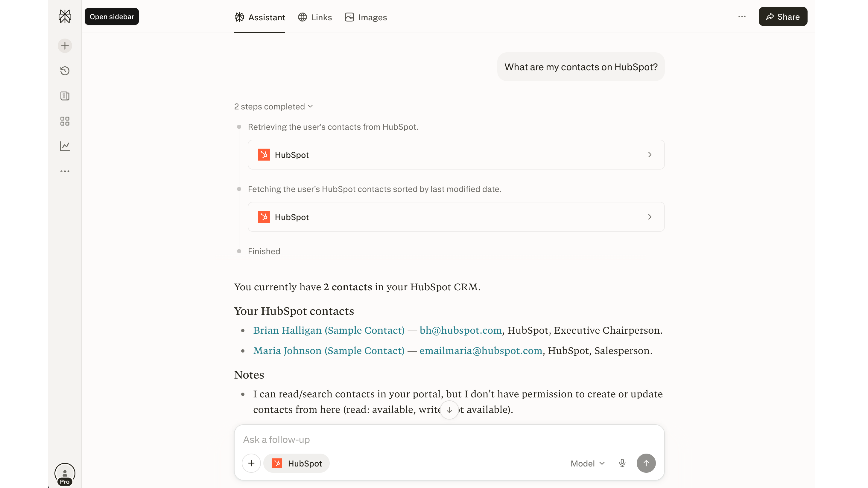The width and height of the screenshot is (868, 488).
Task: Switch to the Links tab
Action: tap(315, 17)
